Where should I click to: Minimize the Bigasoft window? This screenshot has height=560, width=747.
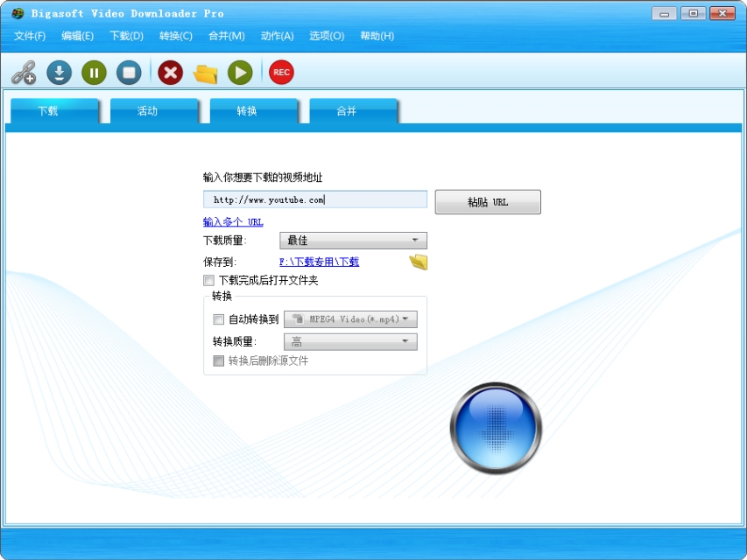click(x=664, y=13)
